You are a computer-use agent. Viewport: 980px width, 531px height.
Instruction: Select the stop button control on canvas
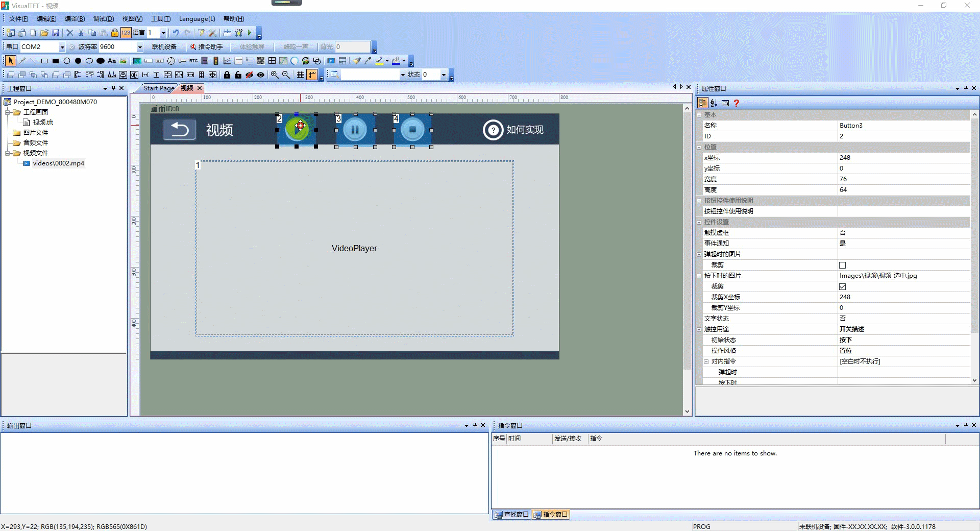(412, 130)
